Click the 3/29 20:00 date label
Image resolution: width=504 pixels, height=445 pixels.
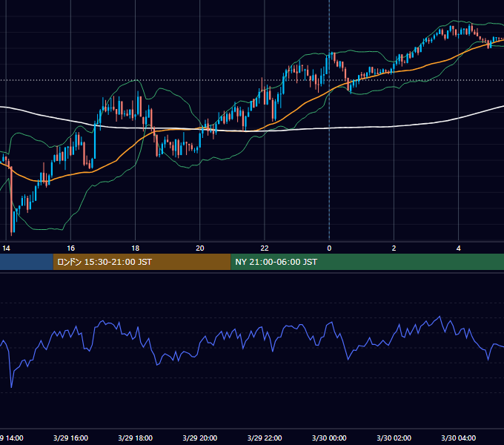pos(200,438)
